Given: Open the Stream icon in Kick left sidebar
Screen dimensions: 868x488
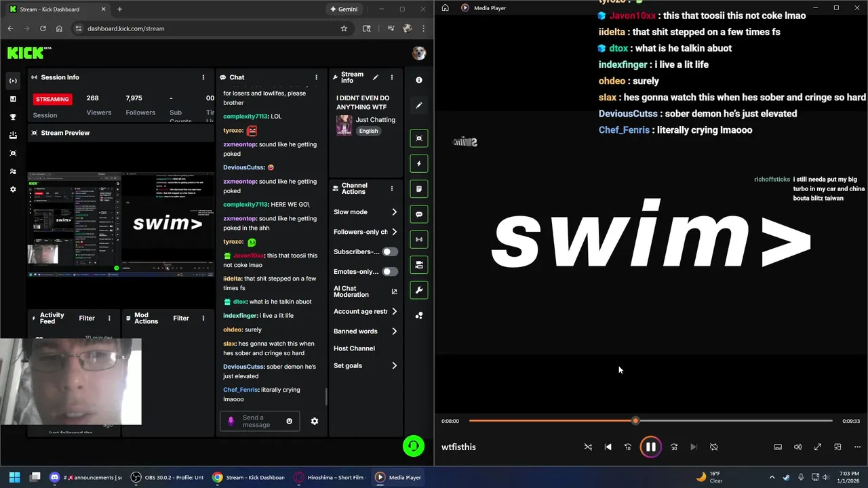Looking at the screenshot, I should pyautogui.click(x=13, y=81).
